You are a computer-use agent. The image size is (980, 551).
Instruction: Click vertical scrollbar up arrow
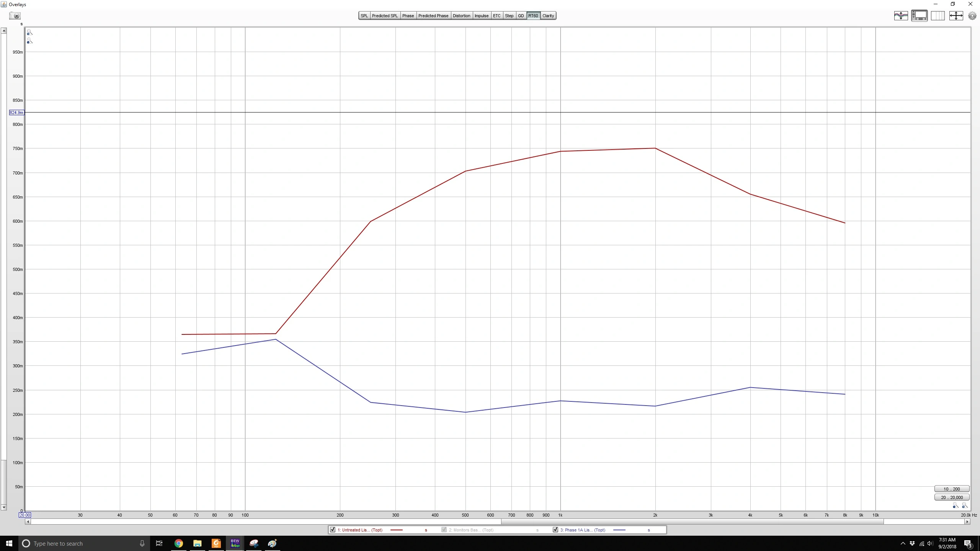tap(4, 31)
